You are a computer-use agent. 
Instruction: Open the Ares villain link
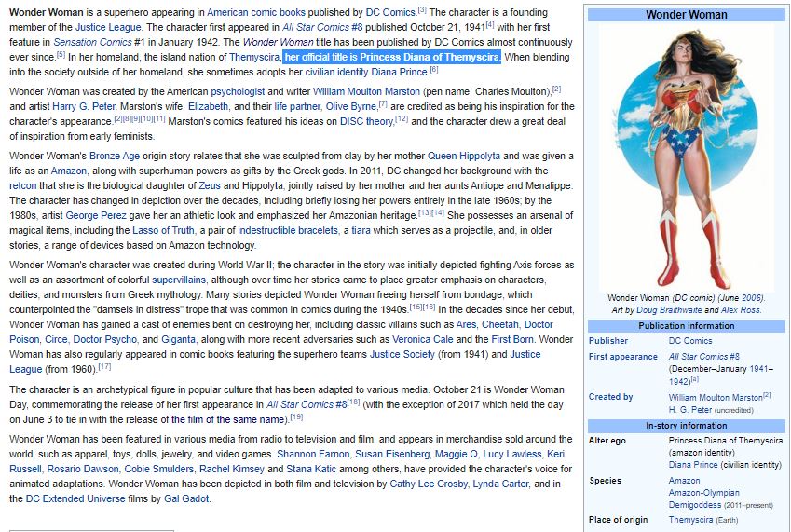pos(466,324)
